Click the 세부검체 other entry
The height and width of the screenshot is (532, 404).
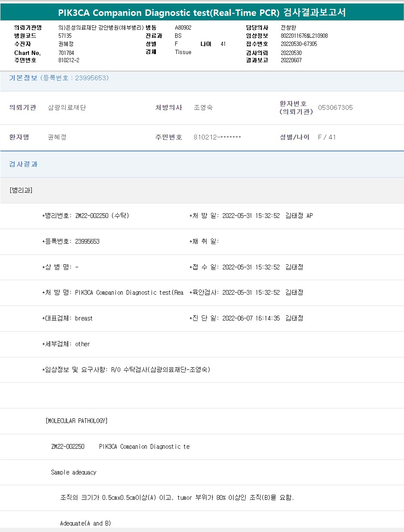[66, 344]
